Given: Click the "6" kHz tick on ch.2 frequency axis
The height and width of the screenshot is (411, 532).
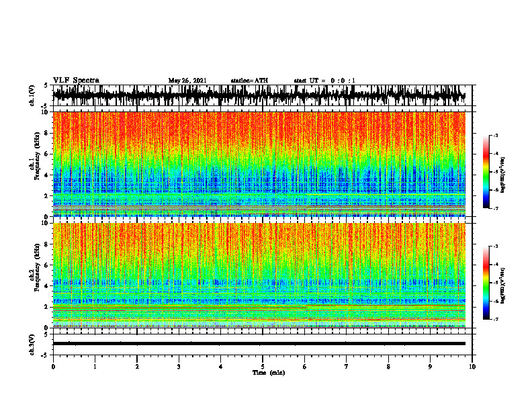Looking at the screenshot, I should [x=46, y=265].
